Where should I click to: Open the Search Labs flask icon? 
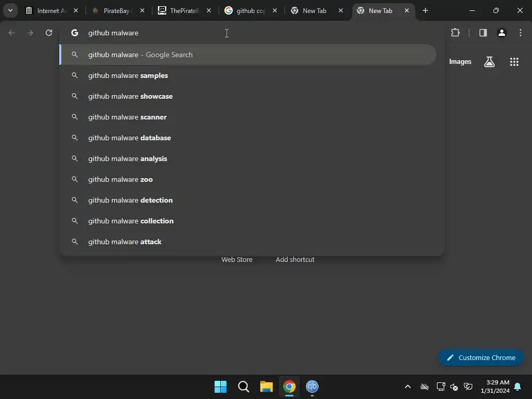pyautogui.click(x=489, y=62)
